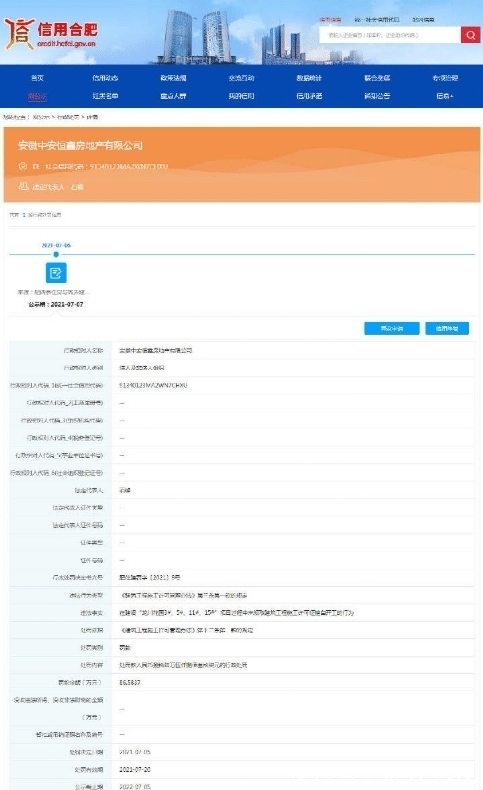Click the fine amount value 86.5837

[x=129, y=683]
